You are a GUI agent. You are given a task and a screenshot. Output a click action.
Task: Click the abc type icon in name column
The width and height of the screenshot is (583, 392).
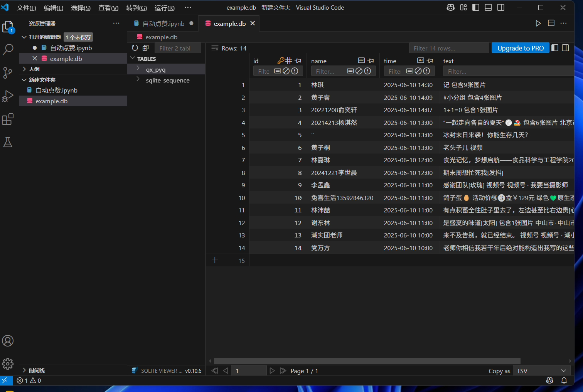click(361, 61)
